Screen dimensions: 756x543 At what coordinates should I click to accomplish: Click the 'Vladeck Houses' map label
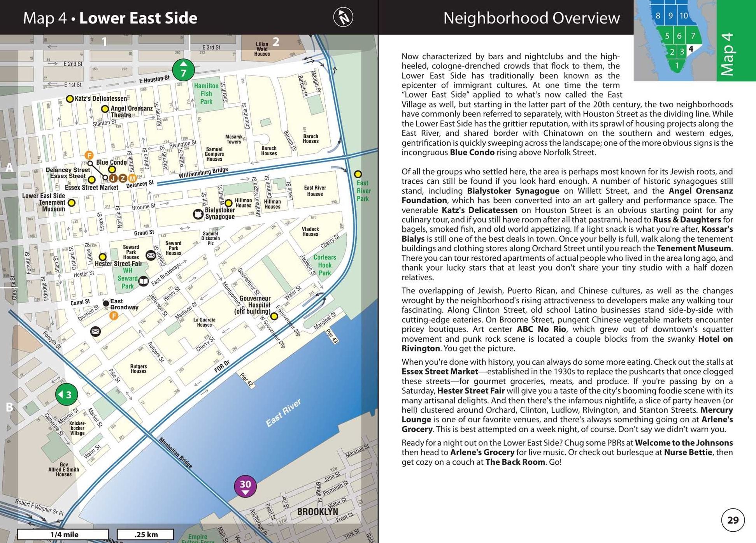coord(310,232)
